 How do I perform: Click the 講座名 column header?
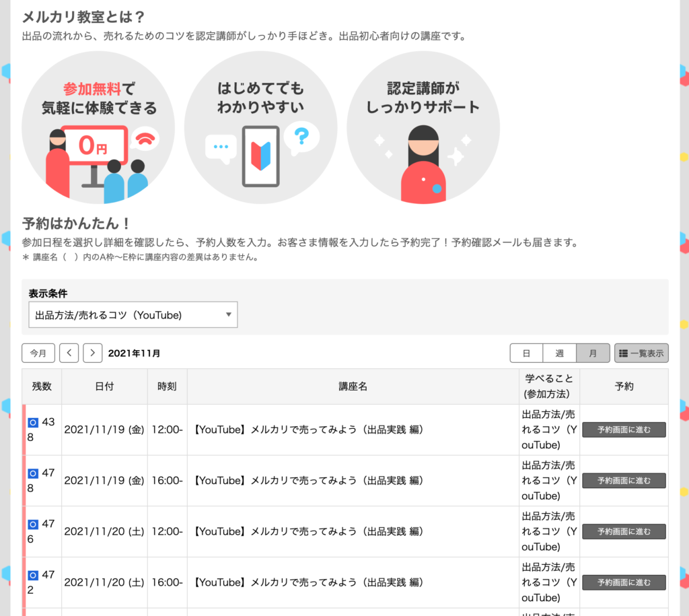pos(353,386)
